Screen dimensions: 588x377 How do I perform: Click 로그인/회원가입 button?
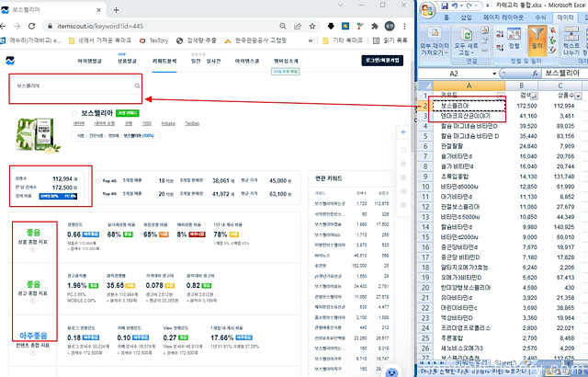[x=382, y=61]
